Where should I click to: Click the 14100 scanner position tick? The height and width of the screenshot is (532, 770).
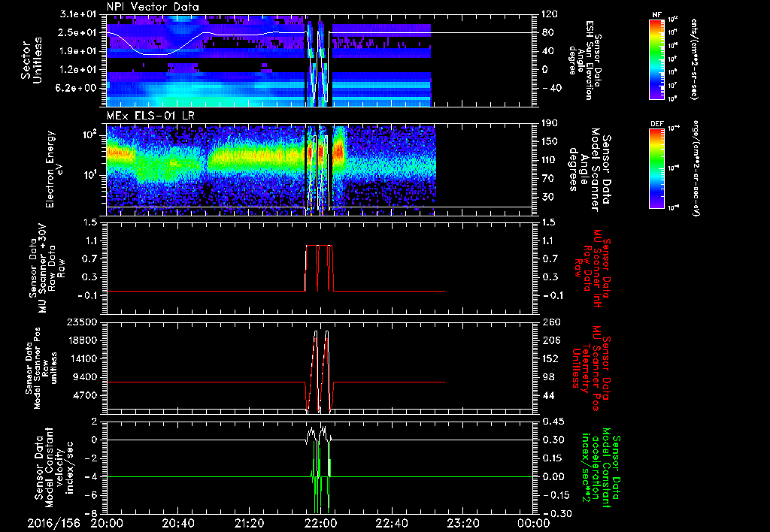pyautogui.click(x=83, y=358)
